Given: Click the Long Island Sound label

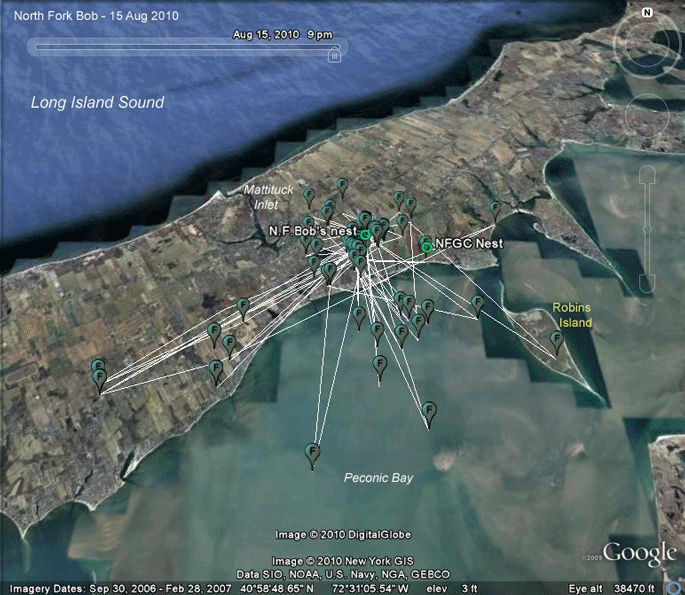Looking at the screenshot, I should (x=97, y=102).
